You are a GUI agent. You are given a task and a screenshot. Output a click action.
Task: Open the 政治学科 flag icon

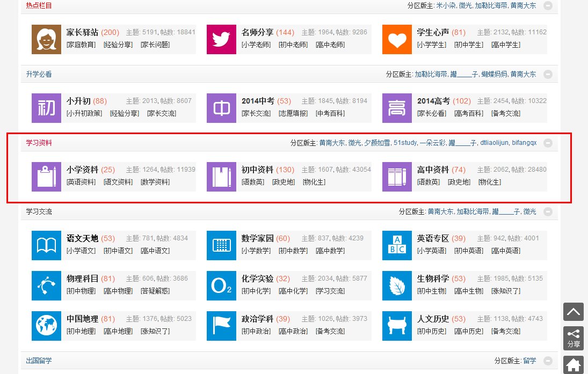click(x=221, y=326)
